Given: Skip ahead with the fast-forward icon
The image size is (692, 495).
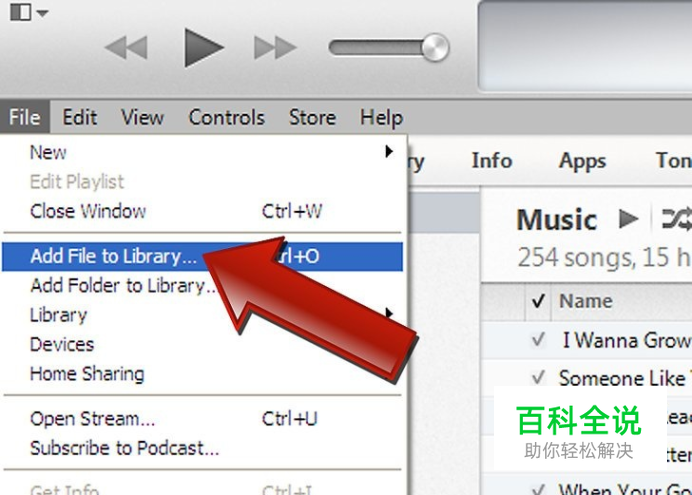Looking at the screenshot, I should (275, 48).
